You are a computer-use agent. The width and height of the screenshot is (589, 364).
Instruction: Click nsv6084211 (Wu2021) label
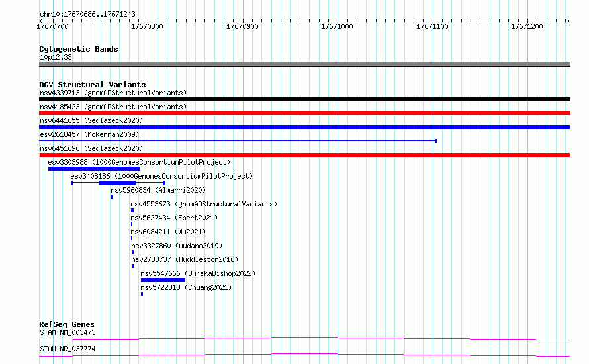point(168,232)
